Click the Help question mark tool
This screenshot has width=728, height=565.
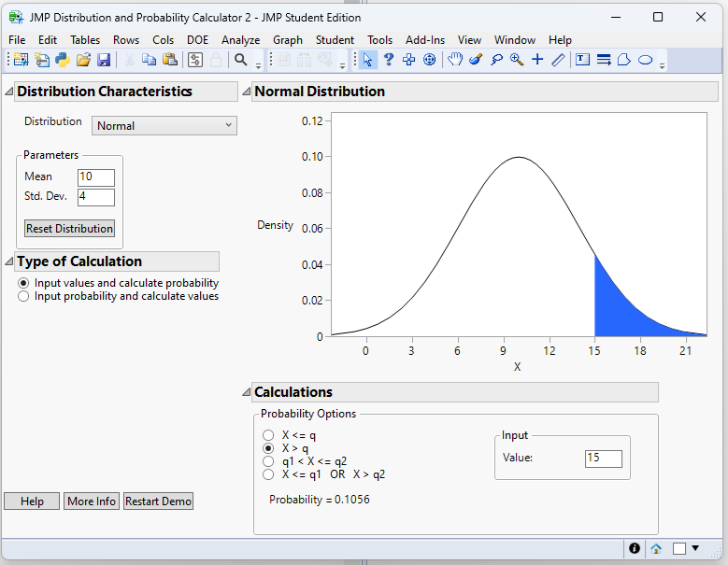point(389,60)
